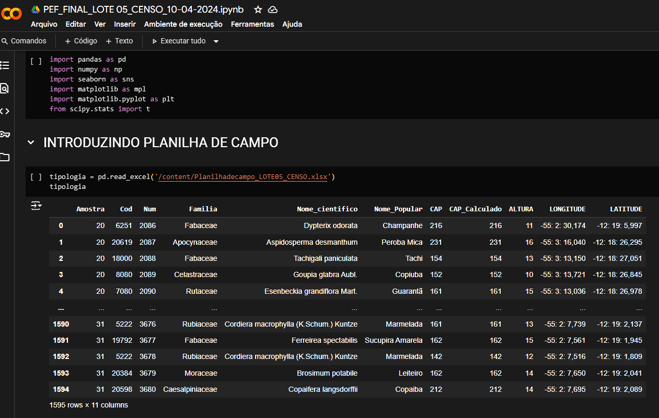The height and width of the screenshot is (418, 659).
Task: Toggle the output options icon beside table
Action: coord(36,205)
